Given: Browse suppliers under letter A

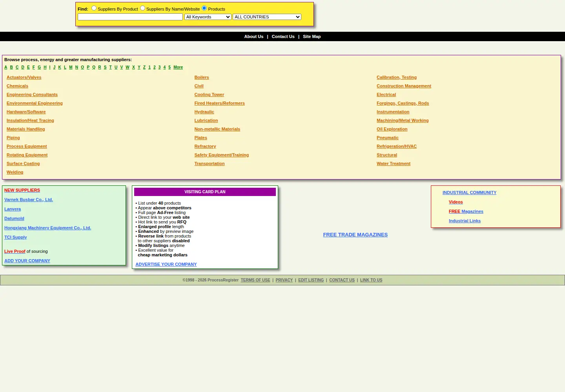Looking at the screenshot, I should click(x=6, y=67).
